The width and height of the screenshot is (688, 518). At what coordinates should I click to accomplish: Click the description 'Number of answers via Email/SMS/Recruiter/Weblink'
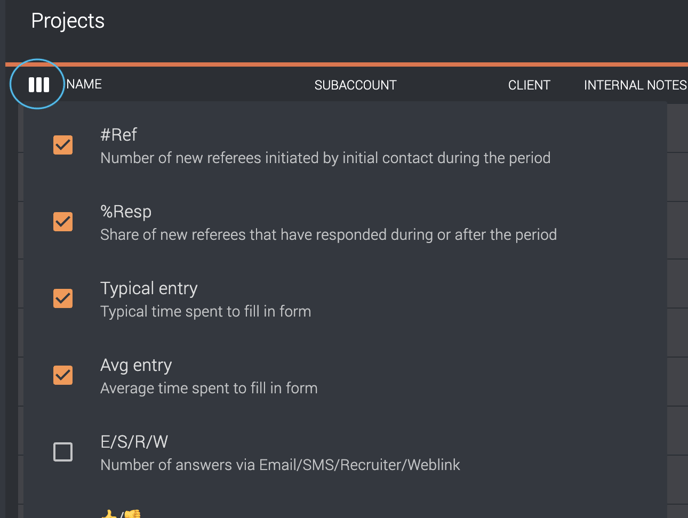tap(280, 465)
